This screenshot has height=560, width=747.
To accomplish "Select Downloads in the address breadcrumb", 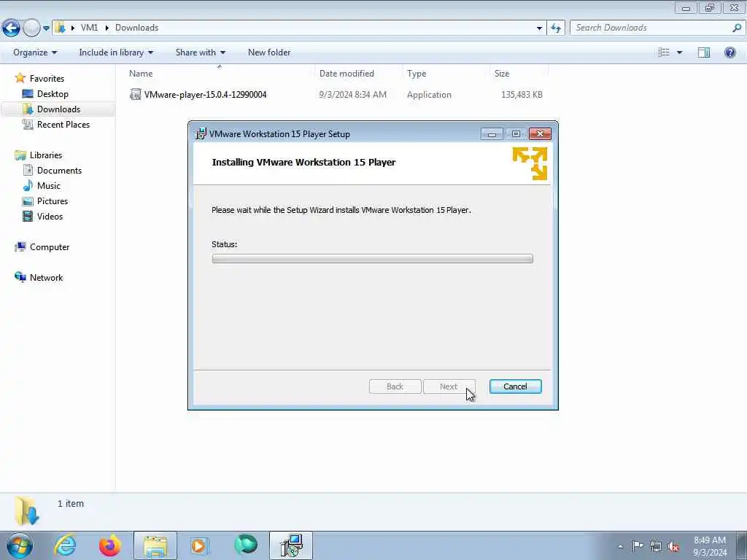I will tap(136, 28).
